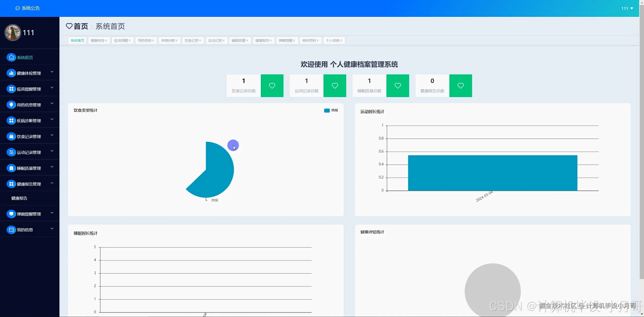Image resolution: width=644 pixels, height=317 pixels.
Task: Click the teal bar in 运动时长统计 chart
Action: 492,173
